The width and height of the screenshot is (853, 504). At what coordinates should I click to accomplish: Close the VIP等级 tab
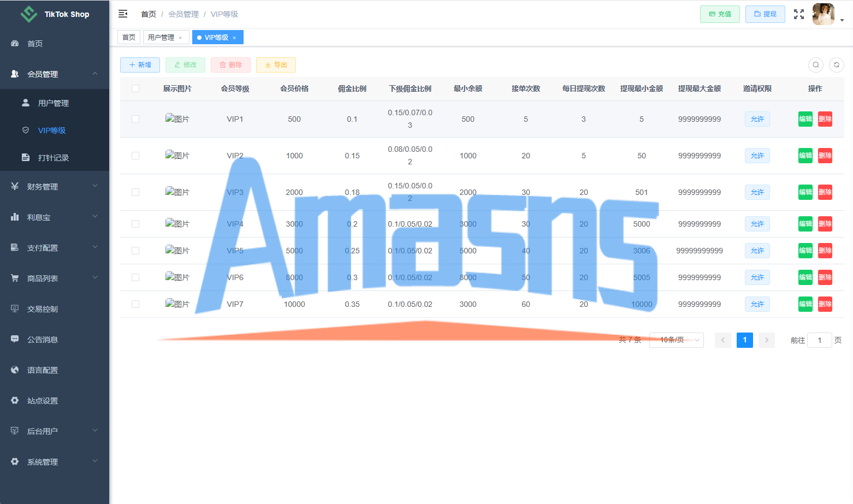click(234, 38)
